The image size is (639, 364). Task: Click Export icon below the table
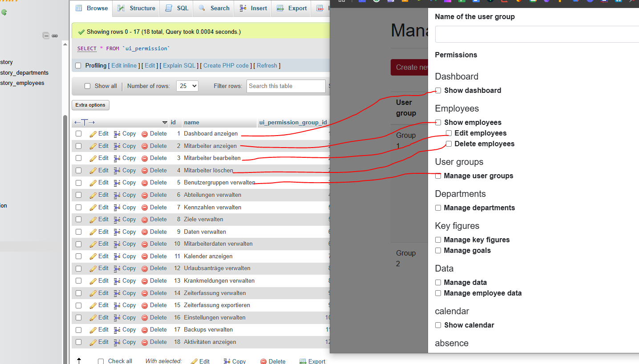pyautogui.click(x=303, y=361)
